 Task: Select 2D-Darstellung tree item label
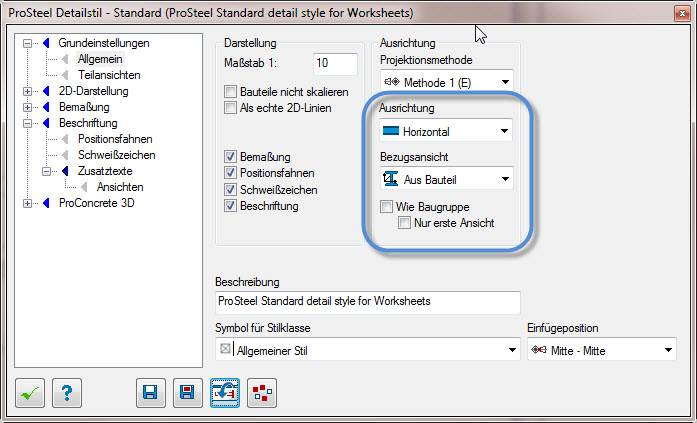(94, 91)
